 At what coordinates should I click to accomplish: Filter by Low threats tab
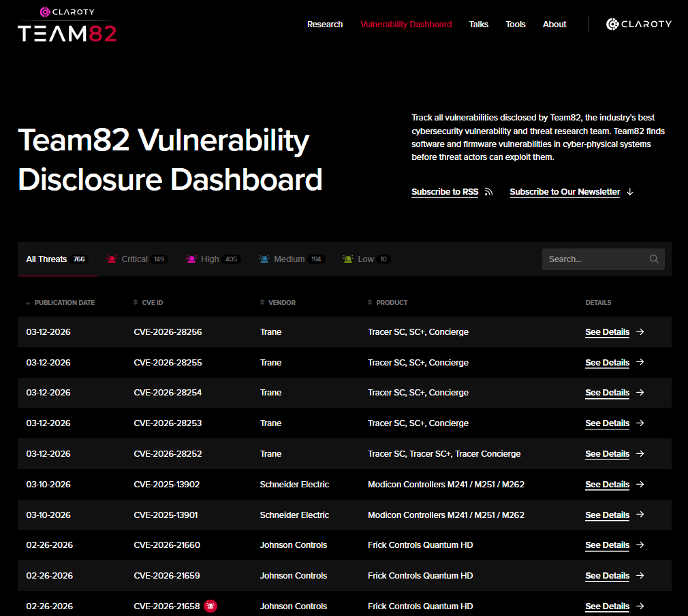coord(366,259)
